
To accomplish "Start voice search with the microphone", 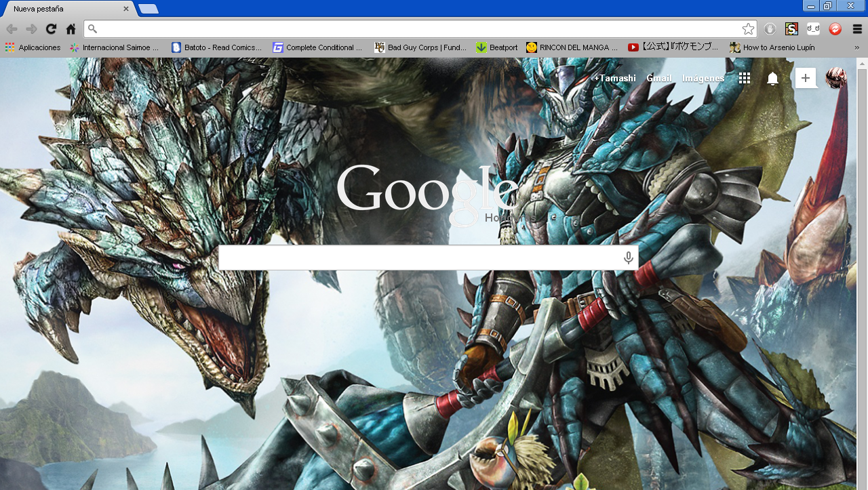I will click(629, 258).
